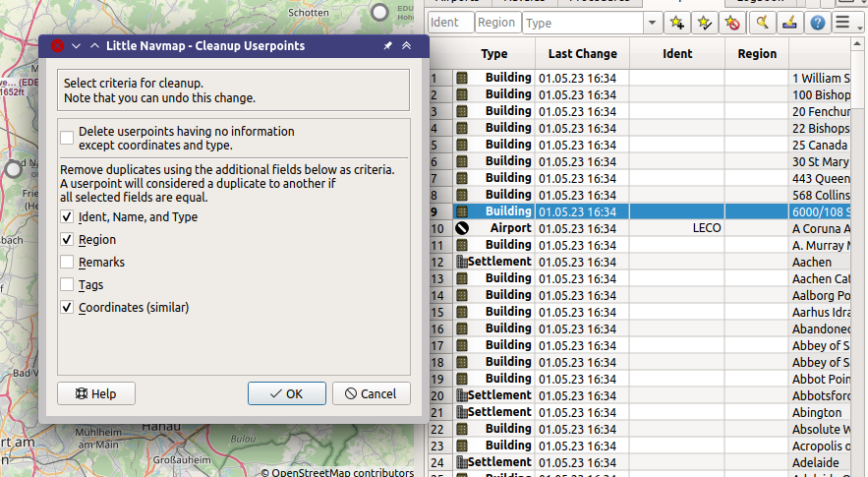Image resolution: width=868 pixels, height=477 pixels.
Task: Select row number 12 header
Action: click(x=440, y=262)
